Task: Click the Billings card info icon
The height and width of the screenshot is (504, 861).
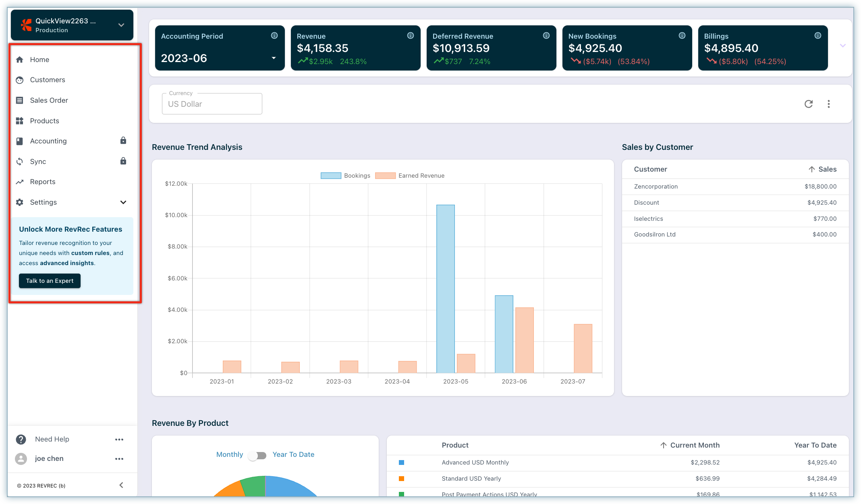Action: (818, 35)
